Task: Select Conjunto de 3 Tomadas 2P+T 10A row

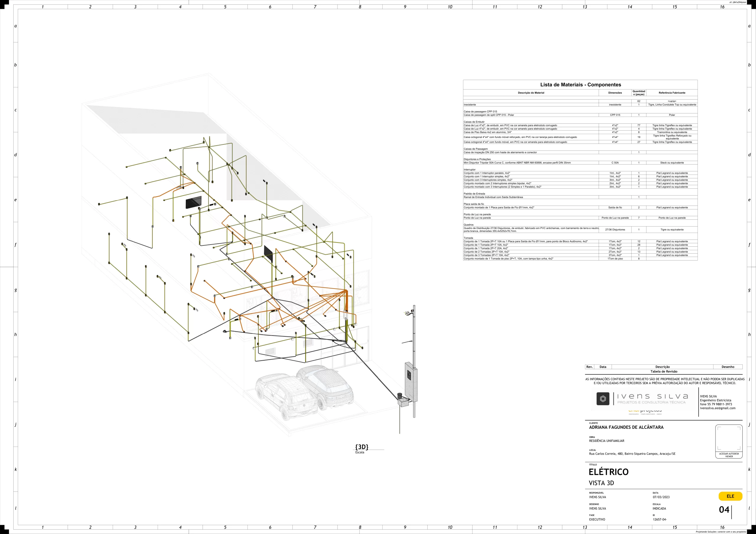Action: click(580, 255)
